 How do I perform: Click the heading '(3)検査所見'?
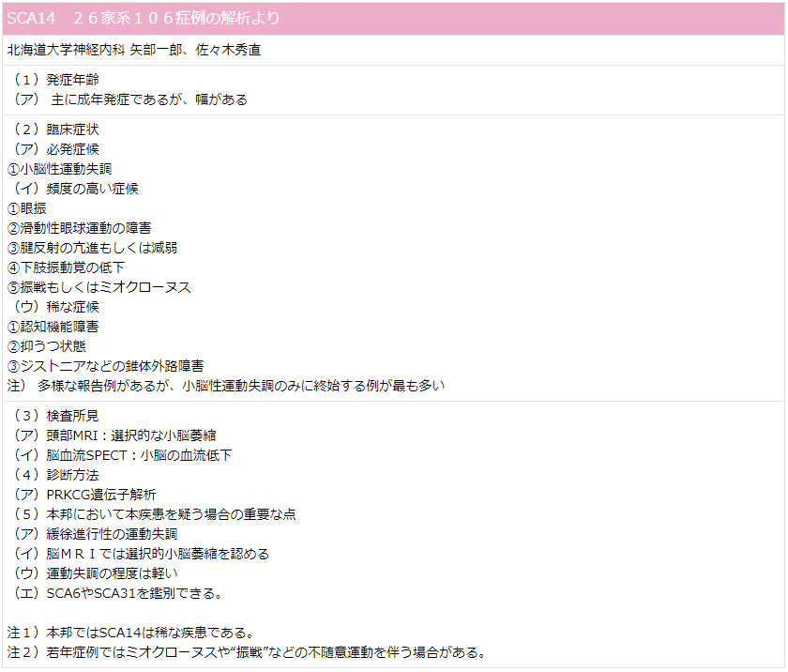54,416
